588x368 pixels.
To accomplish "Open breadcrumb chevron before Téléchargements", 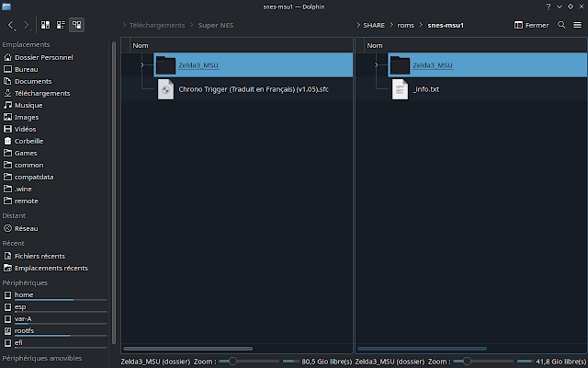I will pyautogui.click(x=125, y=25).
